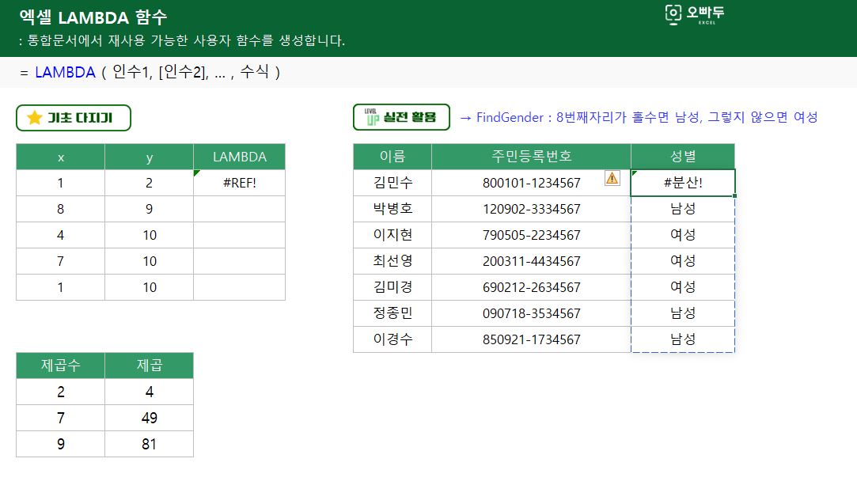Click the empty LAMBDA cell in the x=4 row

(240, 235)
